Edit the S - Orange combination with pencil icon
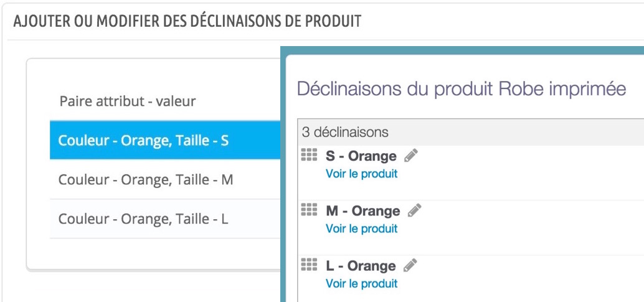Image resolution: width=644 pixels, height=302 pixels. tap(410, 155)
